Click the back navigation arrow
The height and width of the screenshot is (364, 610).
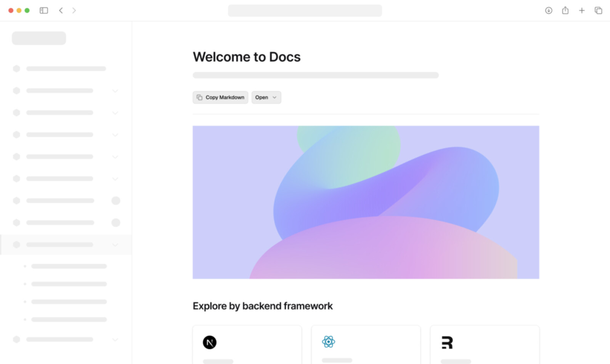tap(61, 10)
